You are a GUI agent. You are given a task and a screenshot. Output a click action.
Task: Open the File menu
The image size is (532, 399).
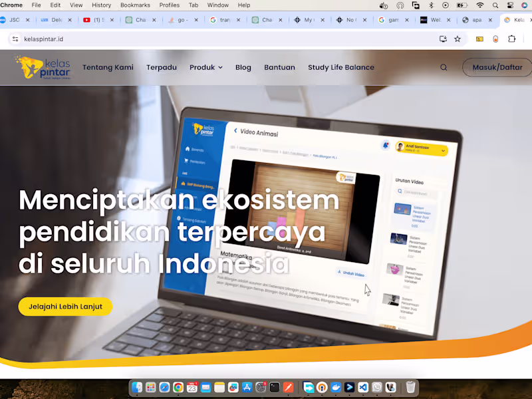point(36,5)
